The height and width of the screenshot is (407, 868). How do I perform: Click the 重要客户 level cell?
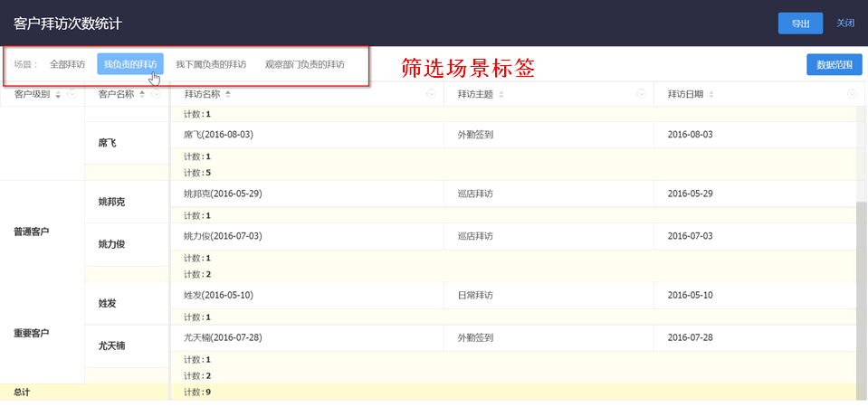[32, 334]
